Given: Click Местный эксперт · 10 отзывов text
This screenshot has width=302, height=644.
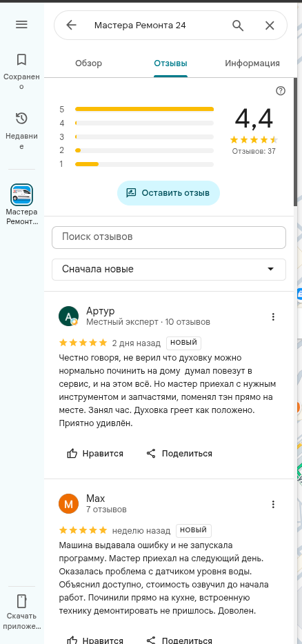Looking at the screenshot, I should click(x=148, y=322).
